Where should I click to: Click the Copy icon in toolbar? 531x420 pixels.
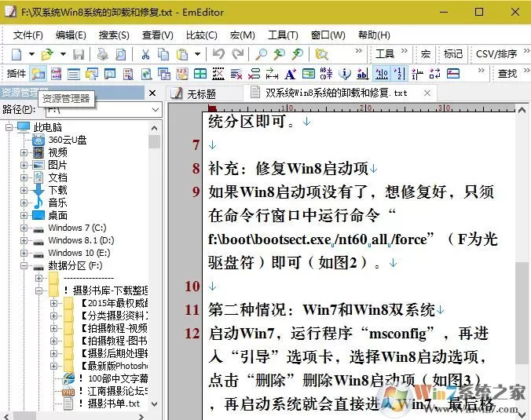pyautogui.click(x=164, y=54)
